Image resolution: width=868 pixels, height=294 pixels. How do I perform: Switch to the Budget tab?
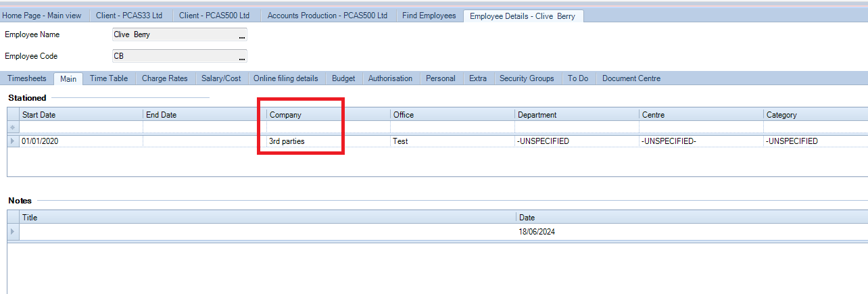pos(343,78)
